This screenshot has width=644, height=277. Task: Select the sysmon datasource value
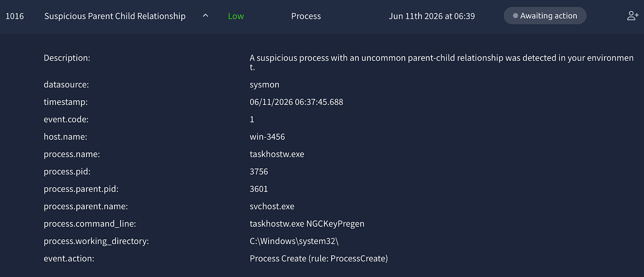pyautogui.click(x=264, y=85)
